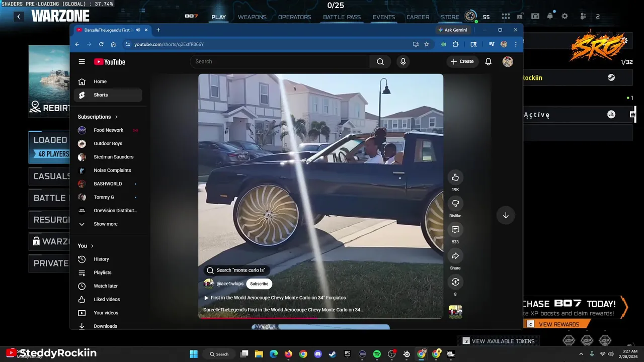Click Search "monte carlo ls" suggestion
This screenshot has width=644, height=362.
(x=236, y=270)
